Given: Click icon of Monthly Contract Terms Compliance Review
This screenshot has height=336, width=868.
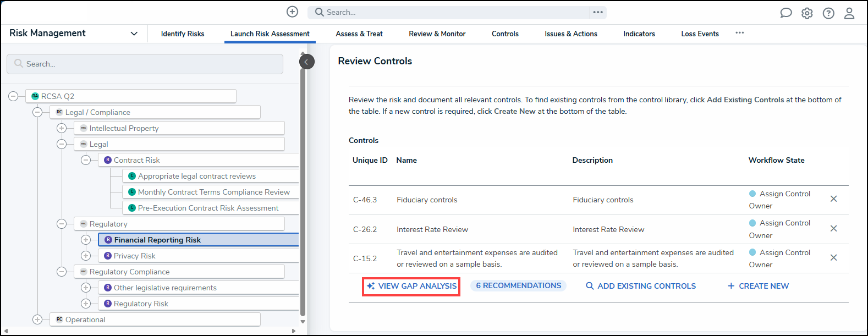Looking at the screenshot, I should 132,192.
